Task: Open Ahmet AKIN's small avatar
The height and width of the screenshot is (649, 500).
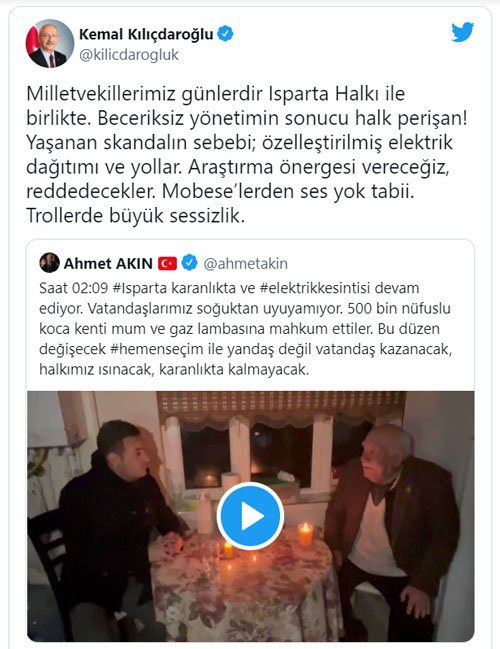Action: [50, 262]
